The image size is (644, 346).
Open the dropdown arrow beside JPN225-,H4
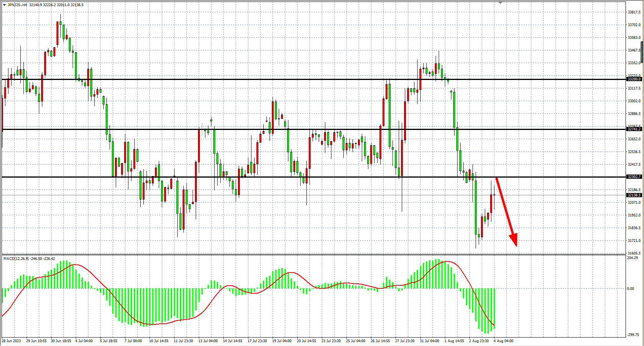click(4, 5)
